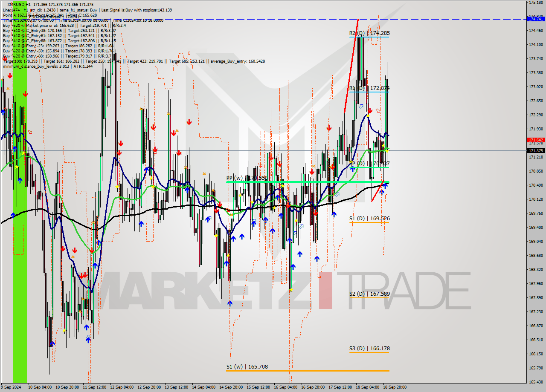This screenshot has width=546, height=392.
Task: Click the red 171.642 price tag
Action: coord(536,140)
